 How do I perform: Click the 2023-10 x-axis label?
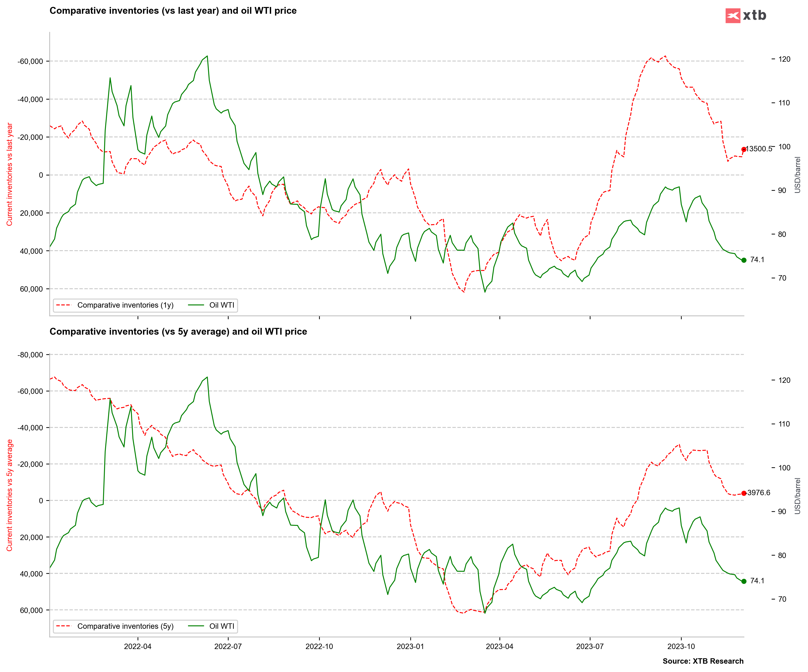(x=681, y=646)
